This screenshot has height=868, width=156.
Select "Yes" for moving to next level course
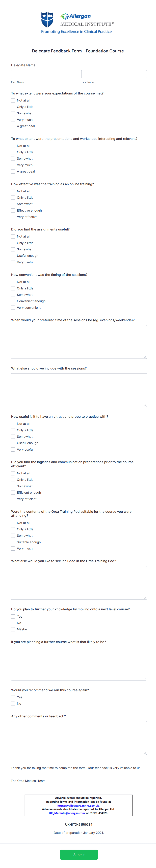click(12, 616)
